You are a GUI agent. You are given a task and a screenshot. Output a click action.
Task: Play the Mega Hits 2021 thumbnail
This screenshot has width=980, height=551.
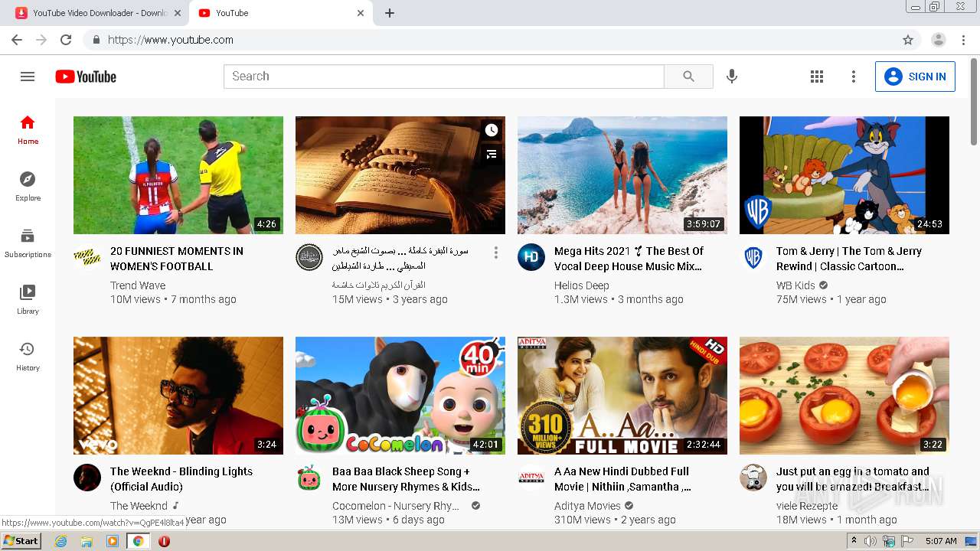(x=622, y=175)
